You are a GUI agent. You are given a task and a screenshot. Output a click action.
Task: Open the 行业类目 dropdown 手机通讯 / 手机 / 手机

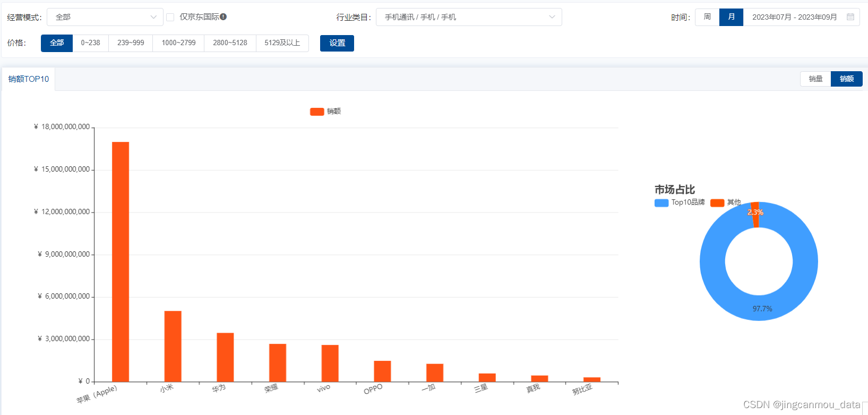coord(469,17)
